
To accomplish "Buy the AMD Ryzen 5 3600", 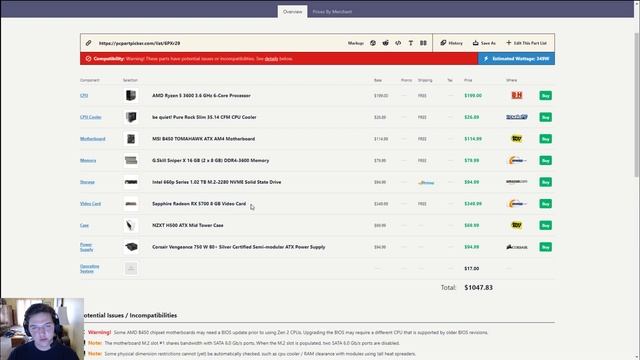I will pyautogui.click(x=546, y=96).
